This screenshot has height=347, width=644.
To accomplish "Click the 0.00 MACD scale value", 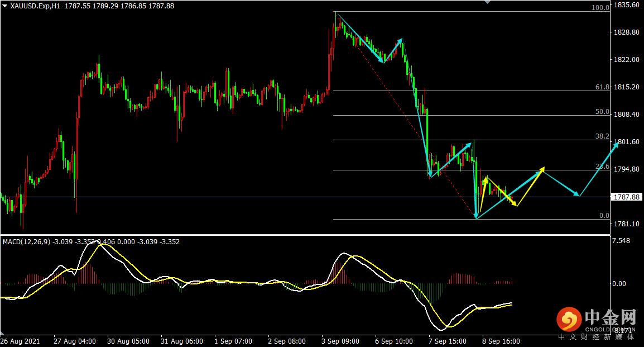I will tap(619, 284).
